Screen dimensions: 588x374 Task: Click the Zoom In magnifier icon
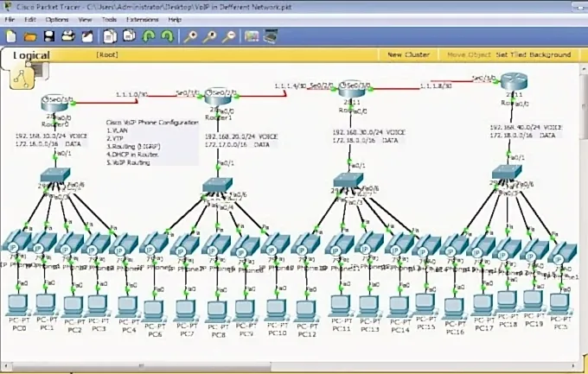click(x=191, y=36)
